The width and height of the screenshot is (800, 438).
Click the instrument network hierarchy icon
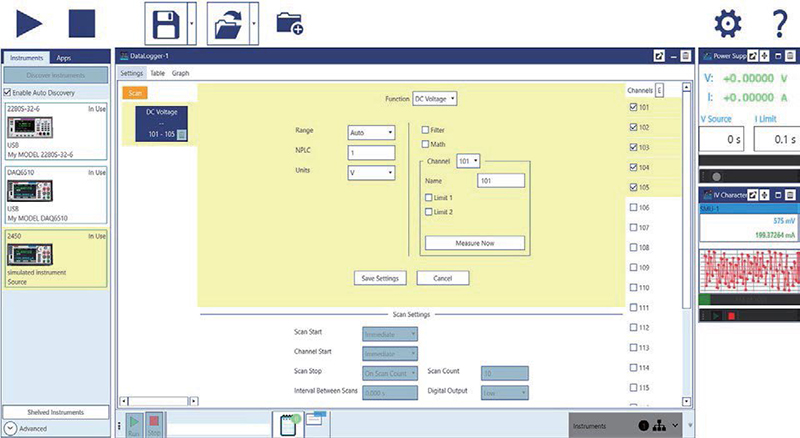coord(660,425)
